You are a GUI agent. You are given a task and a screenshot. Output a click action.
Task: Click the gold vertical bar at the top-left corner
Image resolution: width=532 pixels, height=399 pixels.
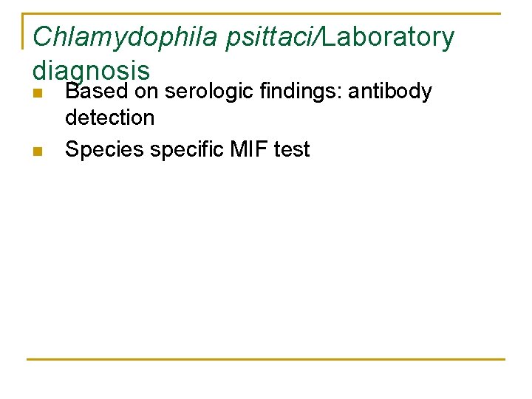click(24, 31)
